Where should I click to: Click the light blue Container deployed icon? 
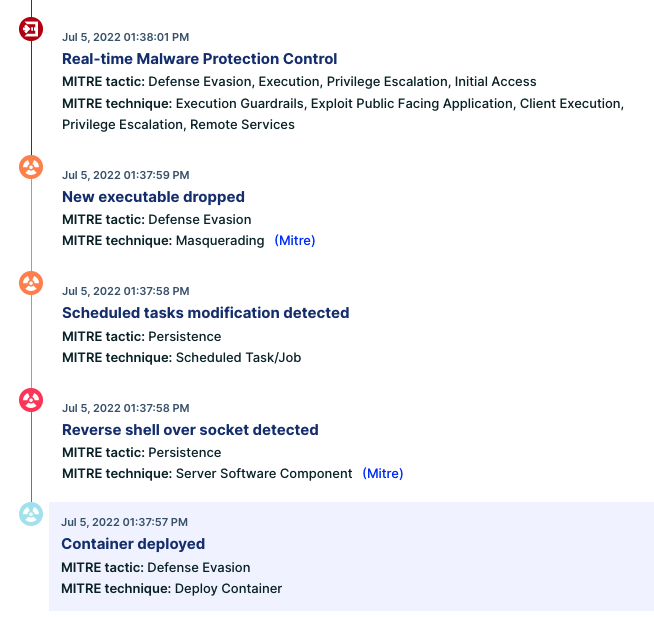point(31,514)
